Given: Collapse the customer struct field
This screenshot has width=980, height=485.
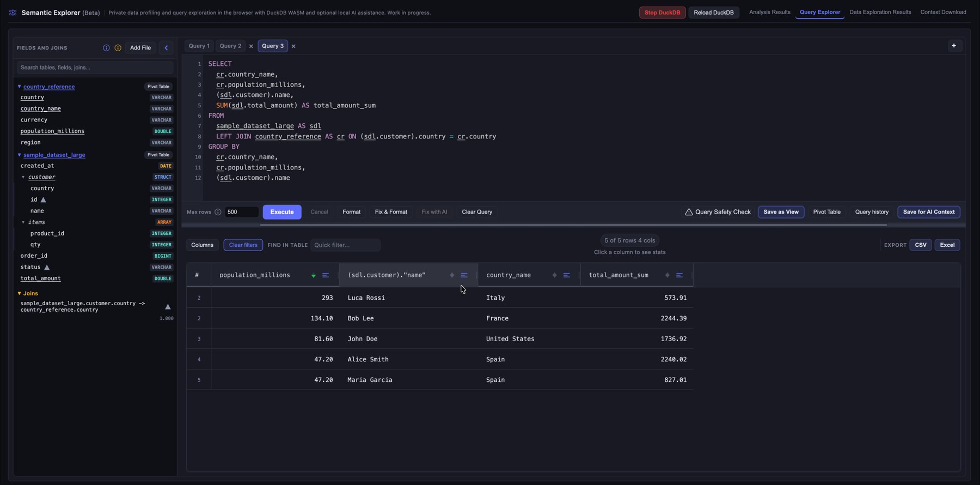Looking at the screenshot, I should [x=23, y=177].
